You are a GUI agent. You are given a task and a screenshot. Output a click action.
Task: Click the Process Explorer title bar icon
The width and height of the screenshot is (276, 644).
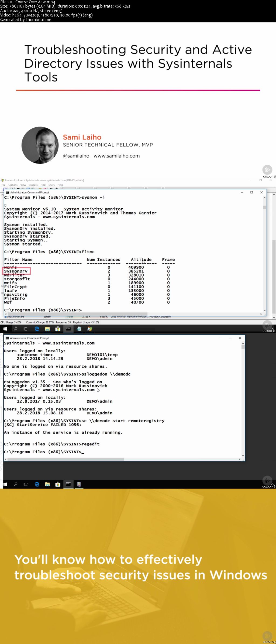[2, 180]
